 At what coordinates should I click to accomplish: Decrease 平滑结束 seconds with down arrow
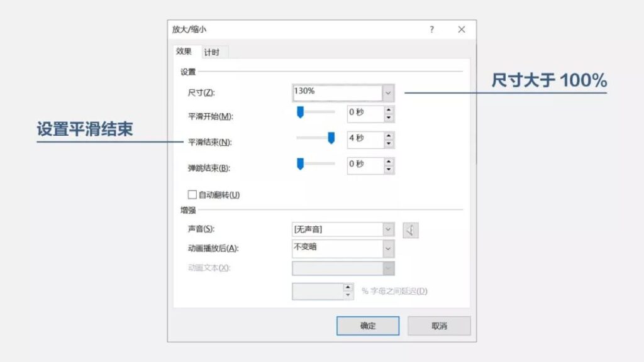coord(389,144)
